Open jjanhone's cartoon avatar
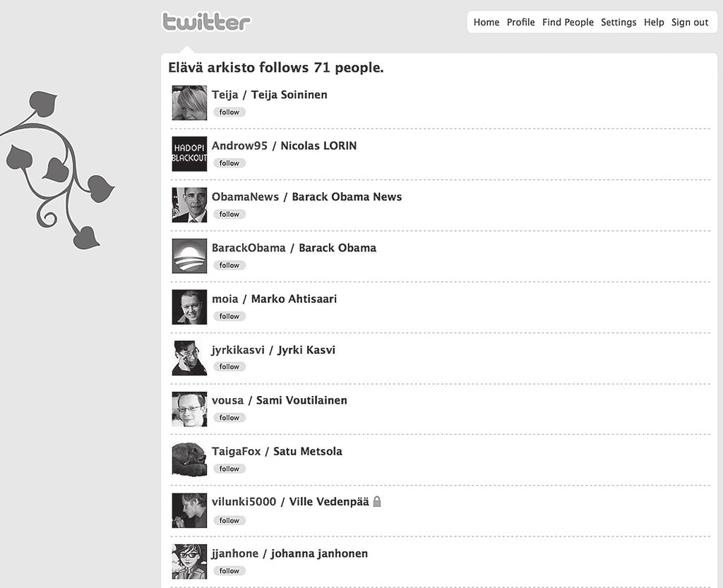The height and width of the screenshot is (588, 723). pos(189,561)
